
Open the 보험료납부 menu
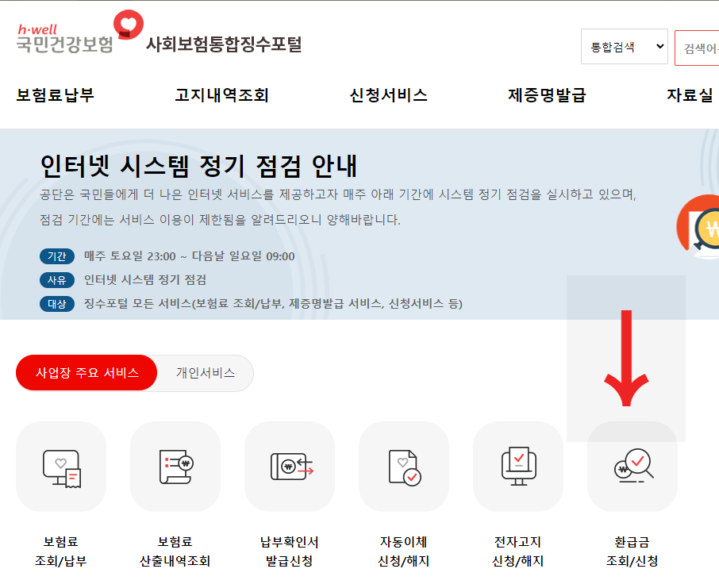click(x=55, y=95)
